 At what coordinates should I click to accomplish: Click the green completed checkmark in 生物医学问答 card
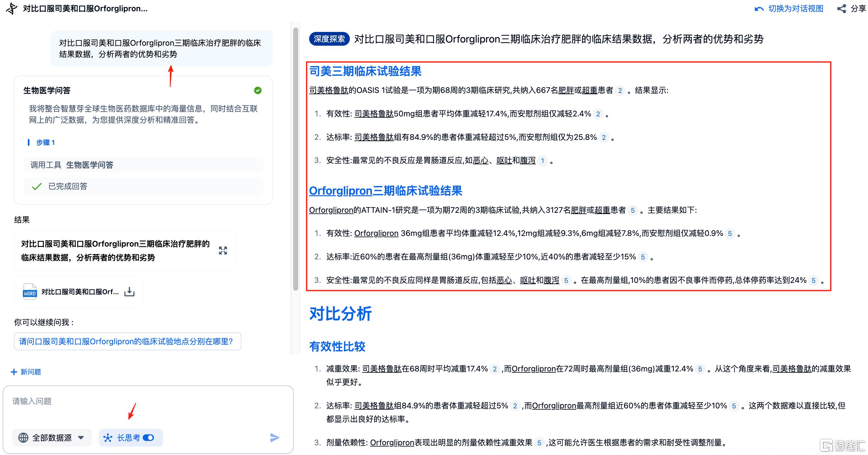258,90
